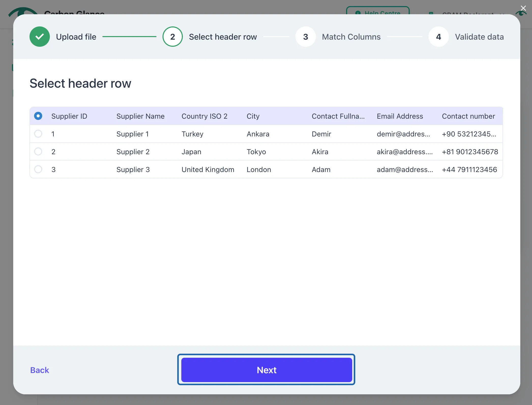Viewport: 532px width, 405px height.
Task: Click the +44 7911123456 phone cell
Action: pos(469,169)
